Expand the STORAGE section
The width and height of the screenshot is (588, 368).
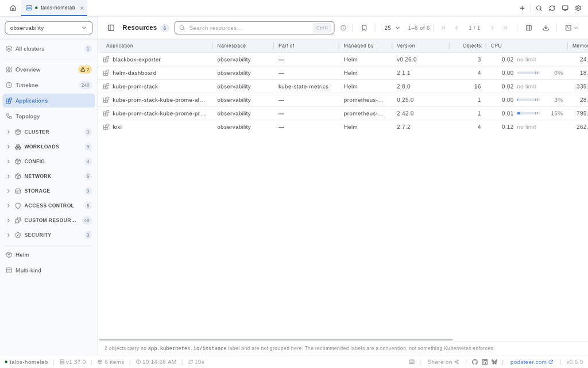[x=49, y=191]
